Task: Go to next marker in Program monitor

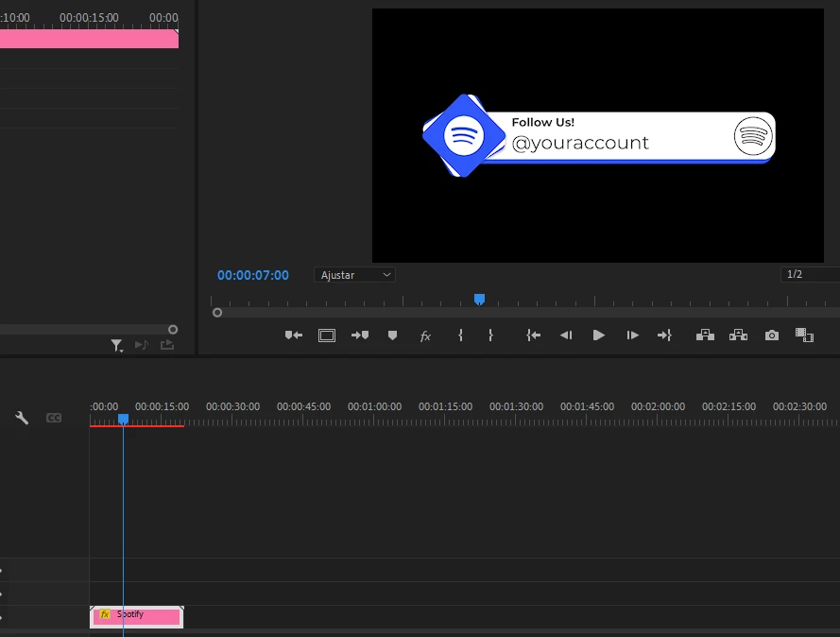Action: coord(360,336)
